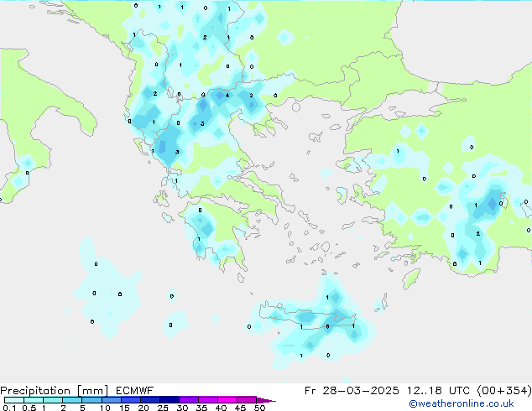Image resolution: width=532 pixels, height=411 pixels.
Task: Click the "0.1" legend scale label
Action: tap(9, 408)
